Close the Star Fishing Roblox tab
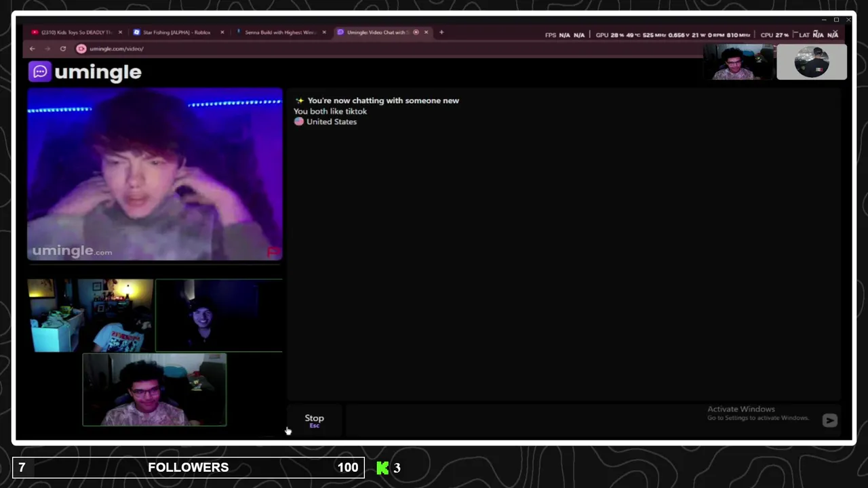This screenshot has height=488, width=868. (222, 32)
